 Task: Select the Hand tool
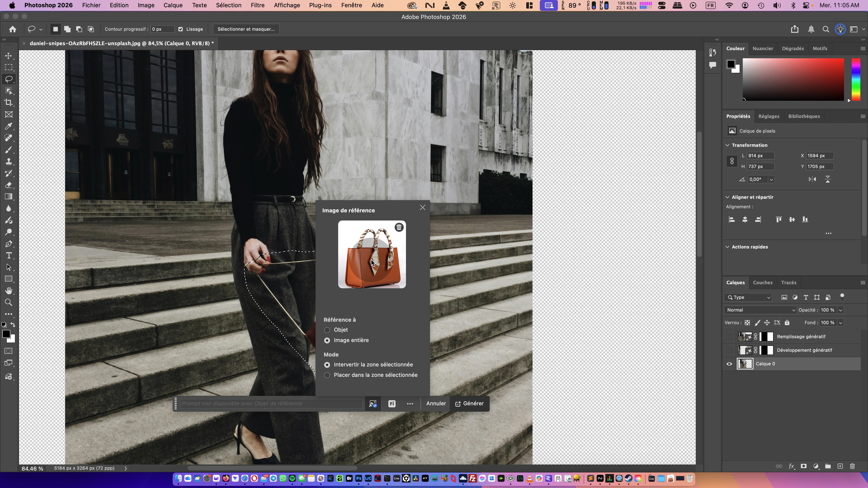pos(9,291)
